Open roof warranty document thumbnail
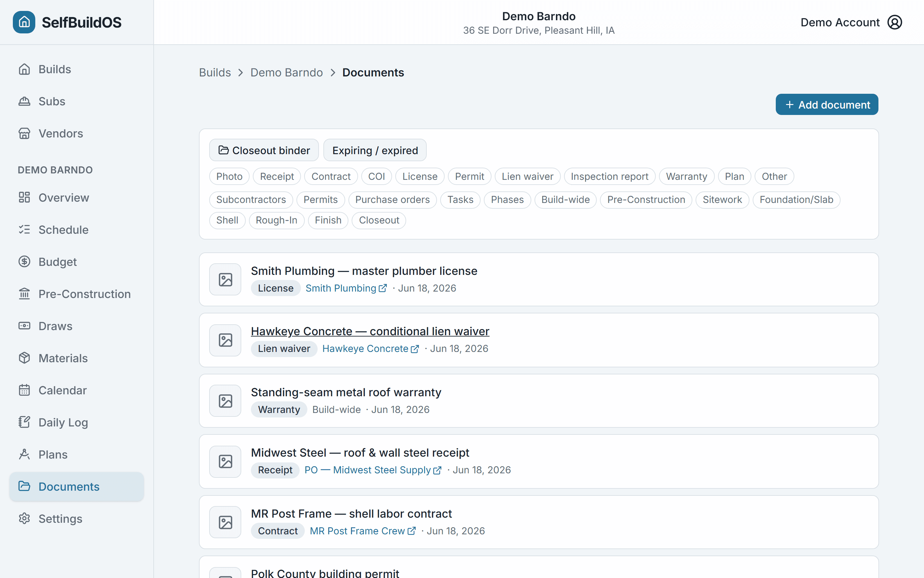The image size is (924, 578). tap(225, 401)
